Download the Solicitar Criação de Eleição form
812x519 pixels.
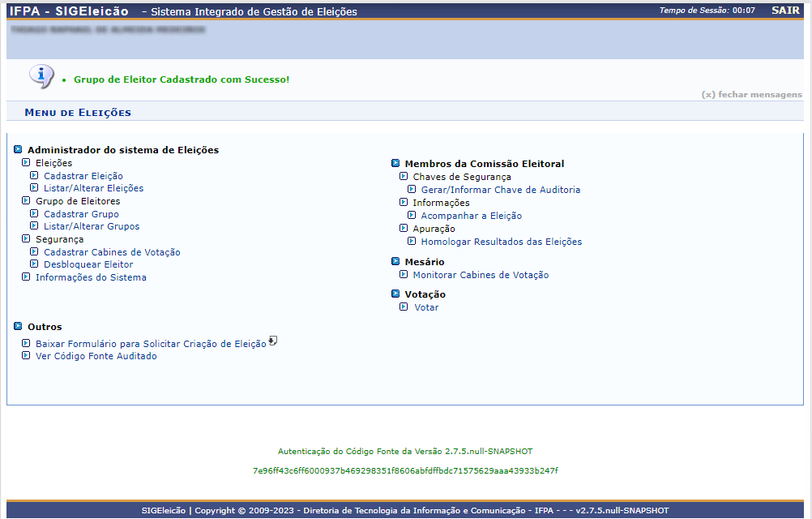pos(151,344)
